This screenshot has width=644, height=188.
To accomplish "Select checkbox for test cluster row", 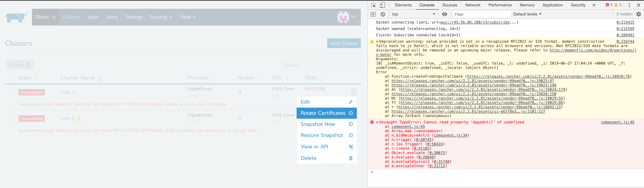I will (x=11, y=92).
